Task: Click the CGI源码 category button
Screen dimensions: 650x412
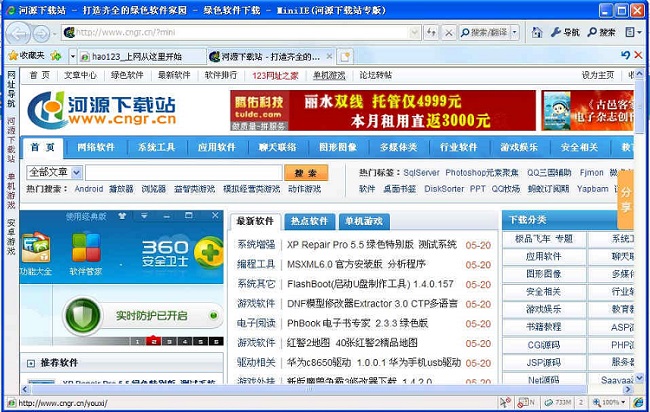Action: (x=543, y=345)
